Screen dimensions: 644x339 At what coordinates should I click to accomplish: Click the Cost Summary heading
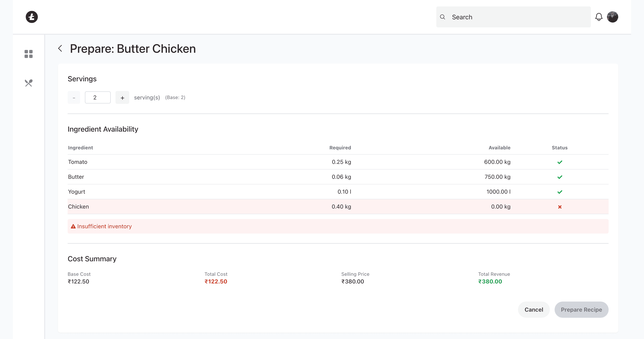[92, 259]
